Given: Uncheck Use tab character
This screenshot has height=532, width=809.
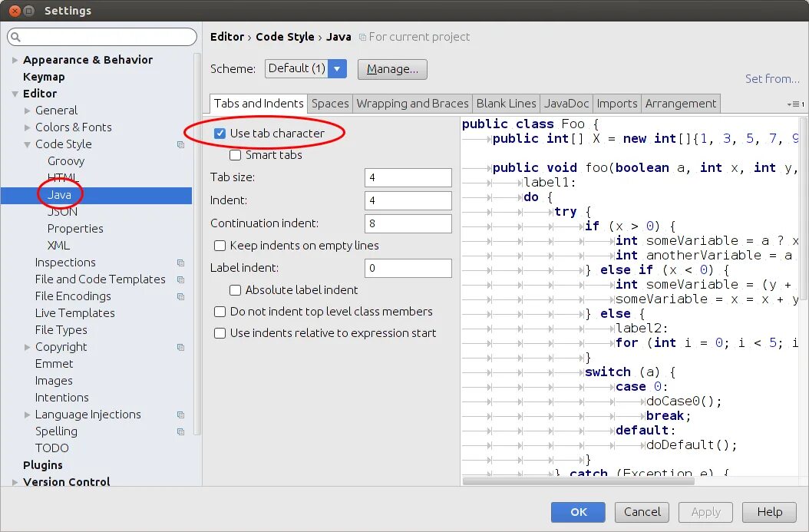Looking at the screenshot, I should [220, 133].
